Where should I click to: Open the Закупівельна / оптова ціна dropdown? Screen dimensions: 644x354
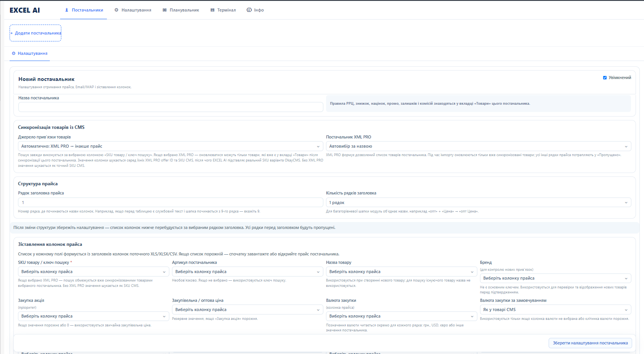pos(247,310)
